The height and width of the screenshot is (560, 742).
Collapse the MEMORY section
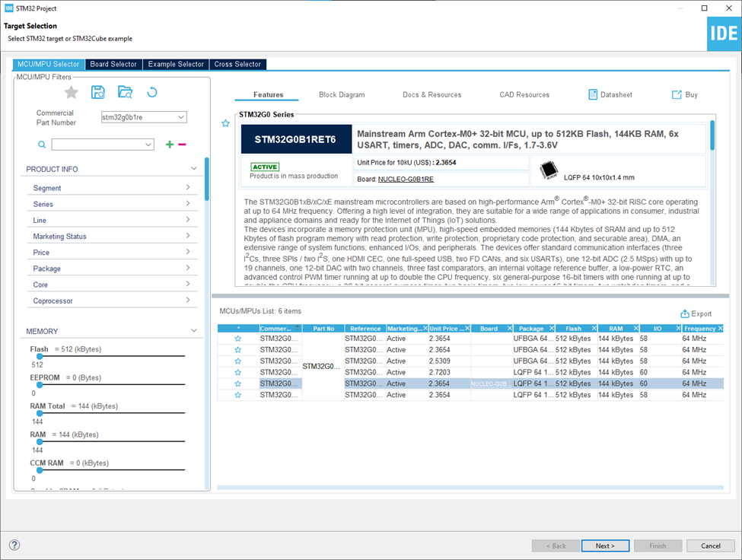193,331
